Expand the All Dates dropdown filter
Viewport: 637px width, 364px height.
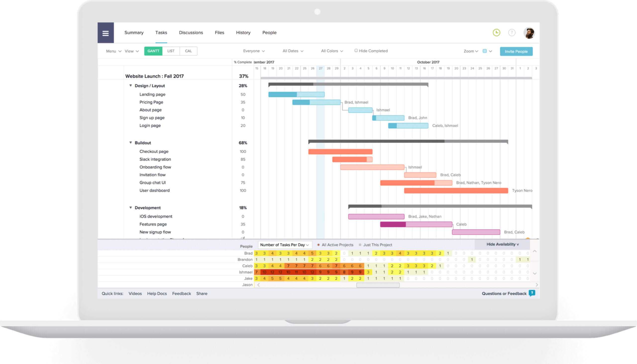coord(292,51)
